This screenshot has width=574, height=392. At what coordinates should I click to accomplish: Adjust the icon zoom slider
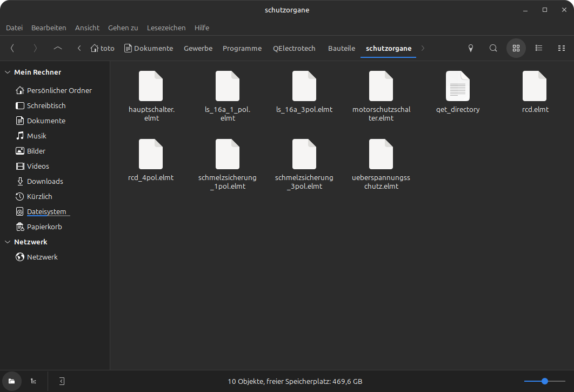pyautogui.click(x=545, y=381)
